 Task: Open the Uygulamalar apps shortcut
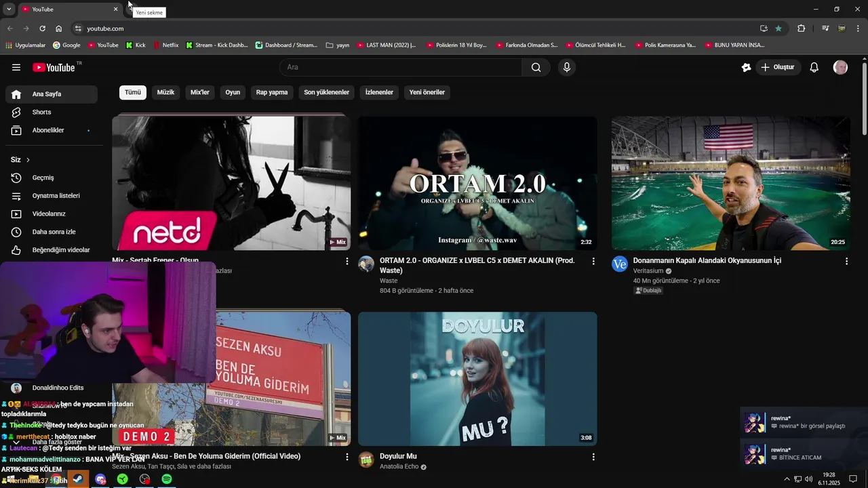25,45
